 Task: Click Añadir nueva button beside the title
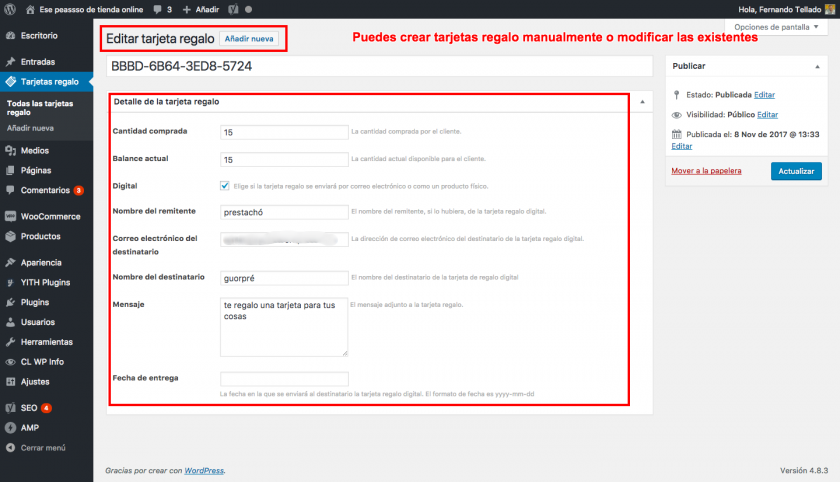tap(249, 39)
